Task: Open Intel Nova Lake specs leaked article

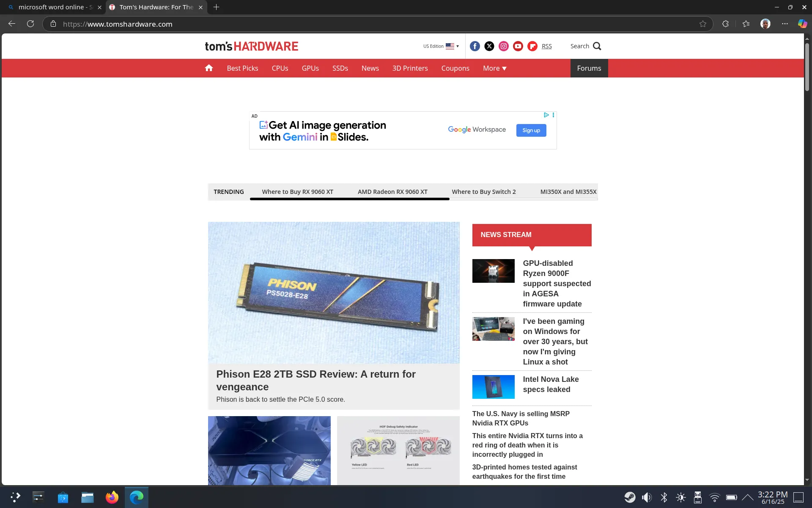Action: (x=551, y=384)
